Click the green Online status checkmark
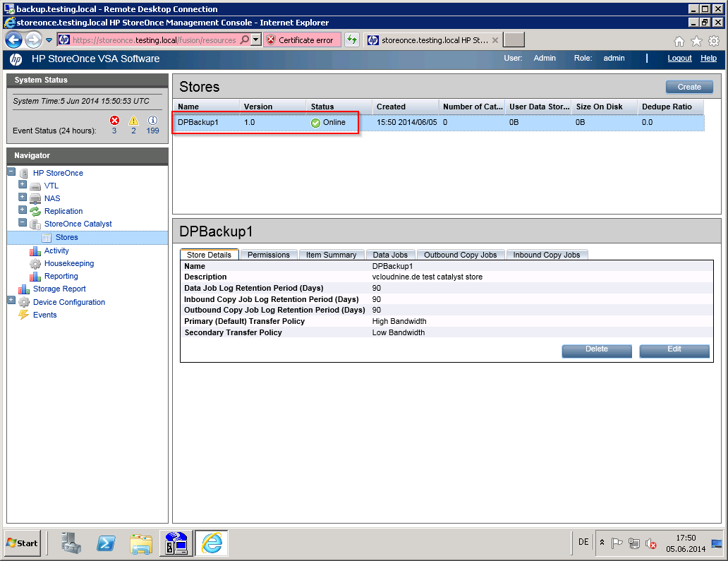Screen dimensions: 728x561 [x=316, y=123]
